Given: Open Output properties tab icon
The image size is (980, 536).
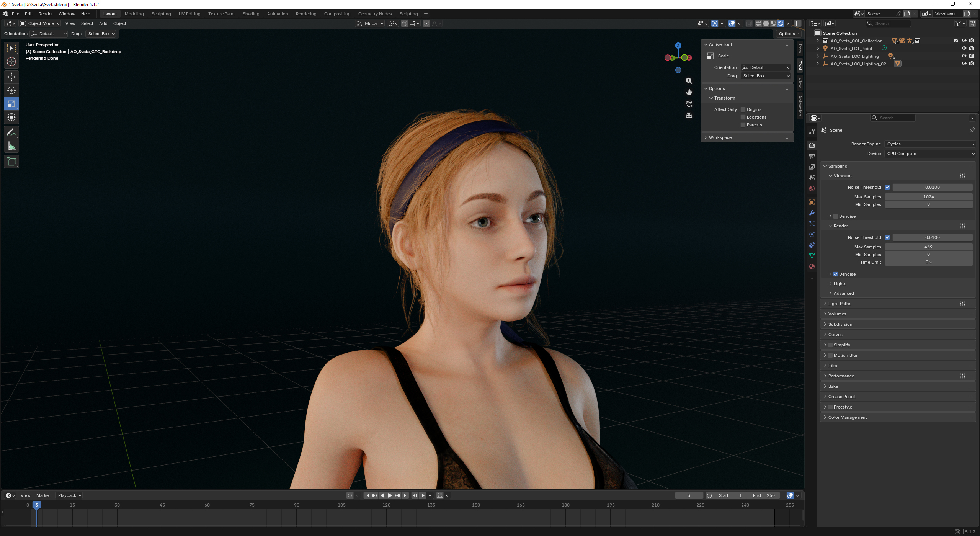Looking at the screenshot, I should click(812, 156).
